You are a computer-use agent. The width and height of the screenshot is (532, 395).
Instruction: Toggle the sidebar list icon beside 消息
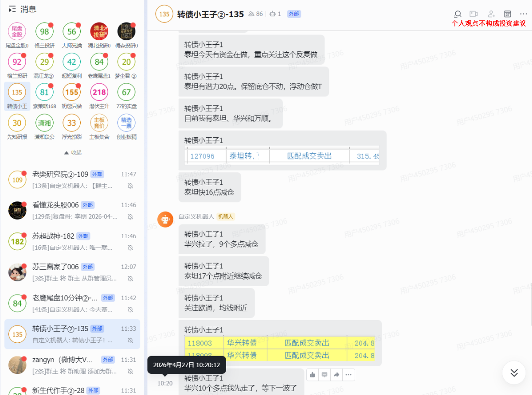[12, 9]
